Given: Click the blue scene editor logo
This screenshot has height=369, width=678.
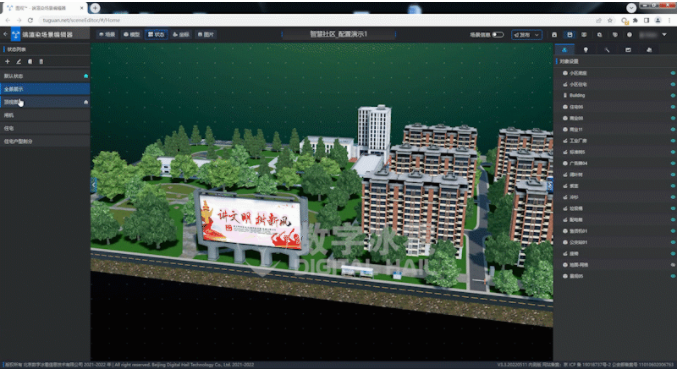Looking at the screenshot, I should tap(16, 34).
